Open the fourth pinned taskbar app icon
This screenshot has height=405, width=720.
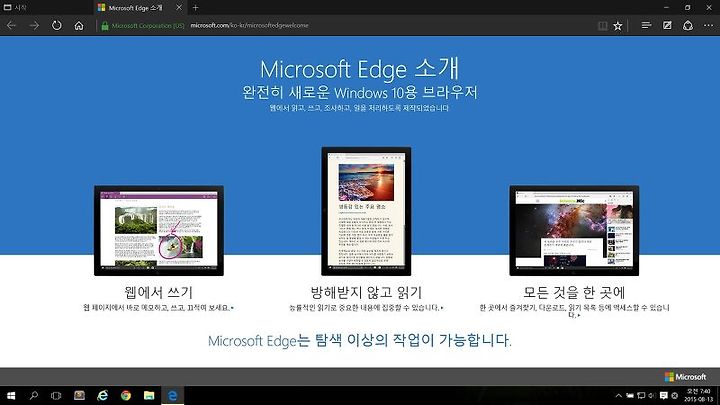(79, 395)
